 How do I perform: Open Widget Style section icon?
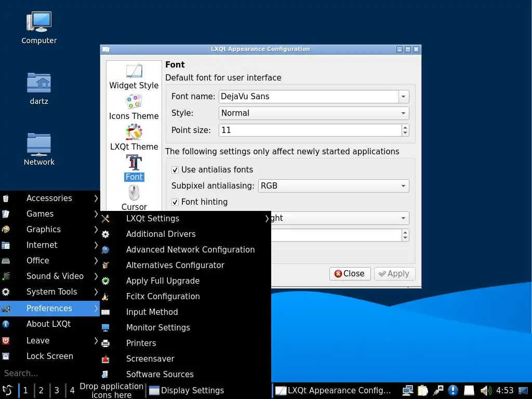click(x=134, y=71)
